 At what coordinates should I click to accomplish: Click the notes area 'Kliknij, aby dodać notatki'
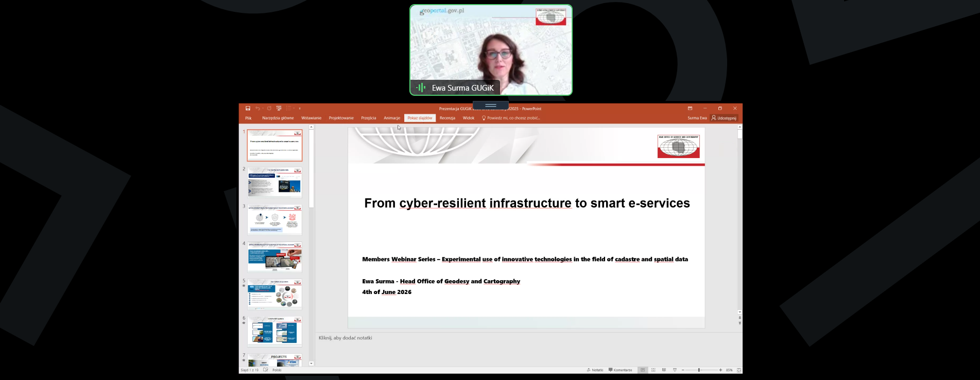tap(345, 338)
